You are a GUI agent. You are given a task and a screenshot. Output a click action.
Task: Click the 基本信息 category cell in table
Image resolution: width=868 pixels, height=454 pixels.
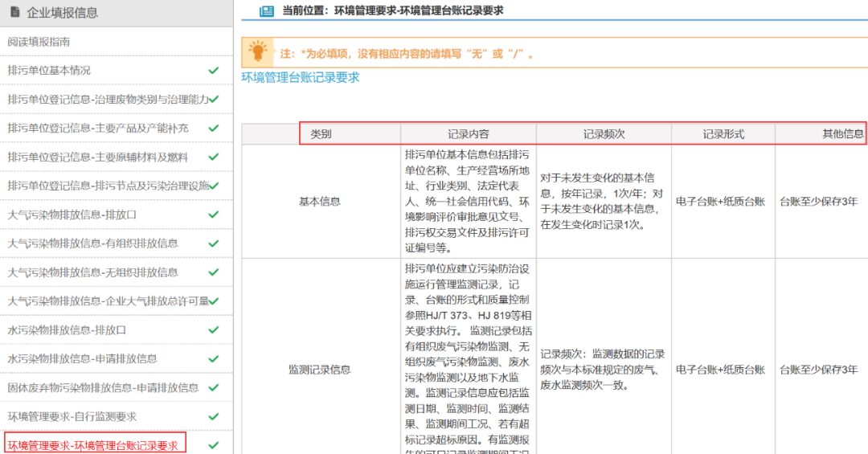pyautogui.click(x=320, y=202)
